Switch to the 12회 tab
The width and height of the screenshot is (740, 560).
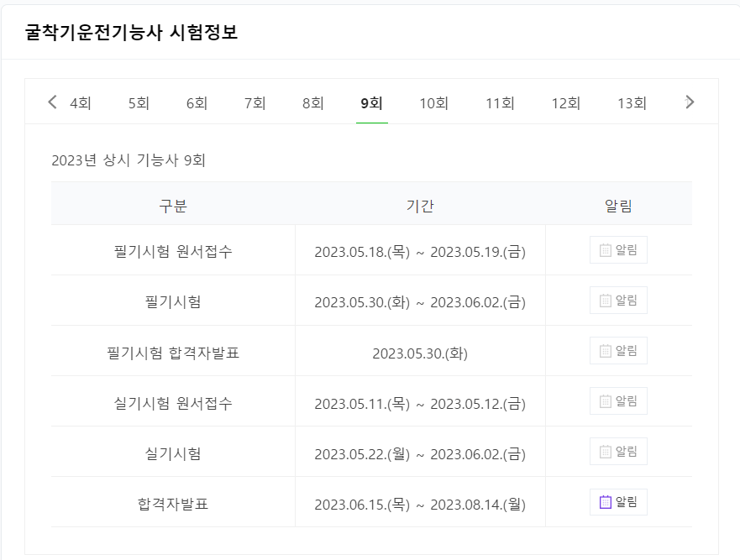(x=565, y=103)
